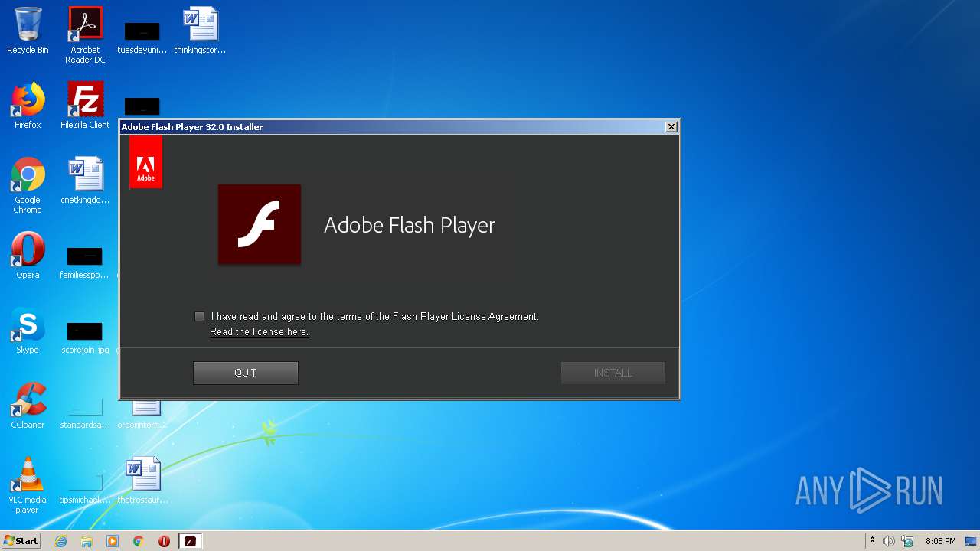980x551 pixels.
Task: Click the network tray icon
Action: 906,541
